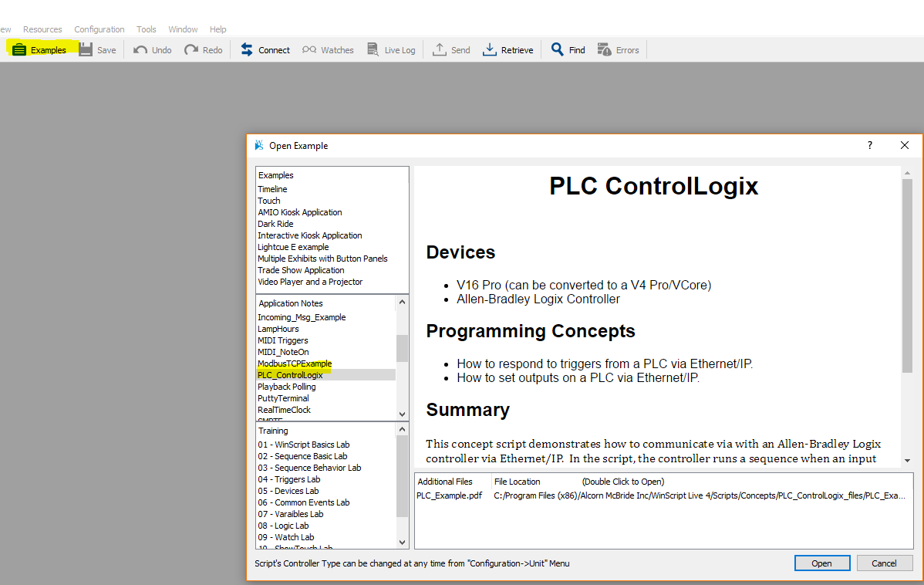Click the Save disk icon

86,50
